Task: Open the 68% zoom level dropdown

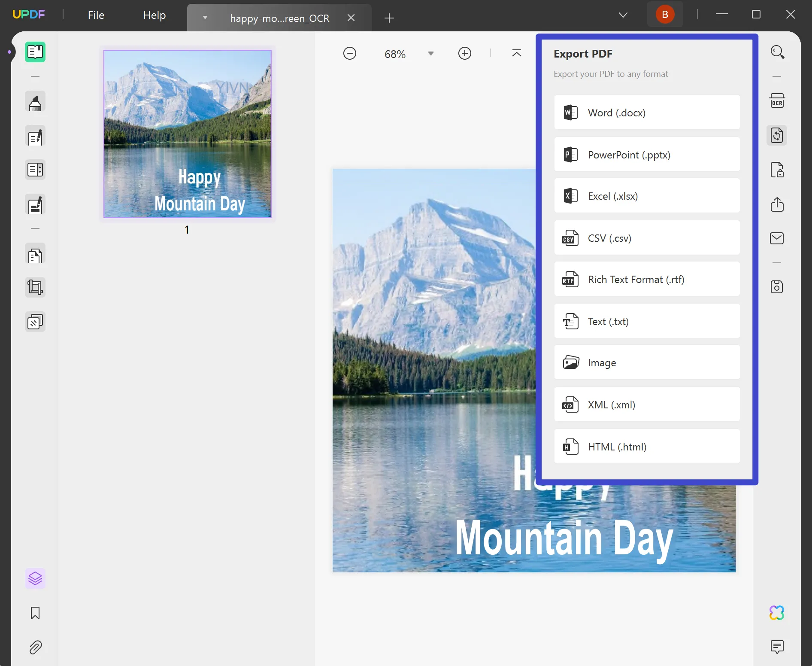Action: click(x=431, y=54)
